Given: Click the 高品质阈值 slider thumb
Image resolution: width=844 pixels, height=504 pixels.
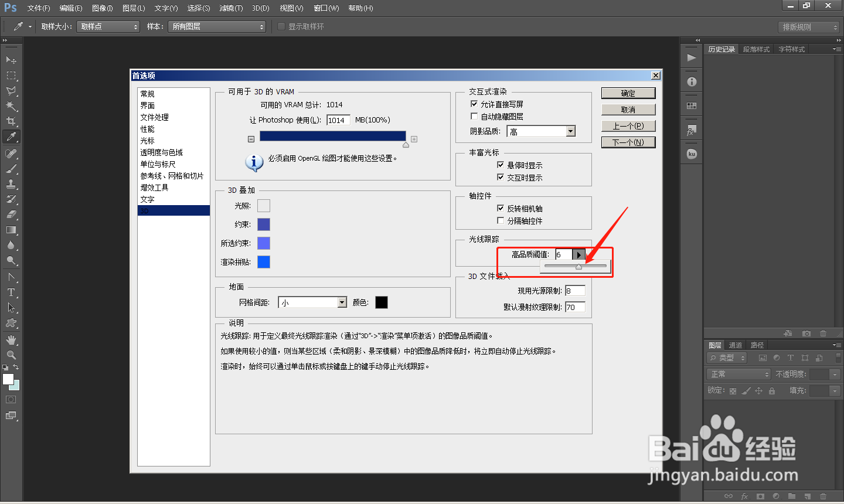Looking at the screenshot, I should pyautogui.click(x=578, y=267).
